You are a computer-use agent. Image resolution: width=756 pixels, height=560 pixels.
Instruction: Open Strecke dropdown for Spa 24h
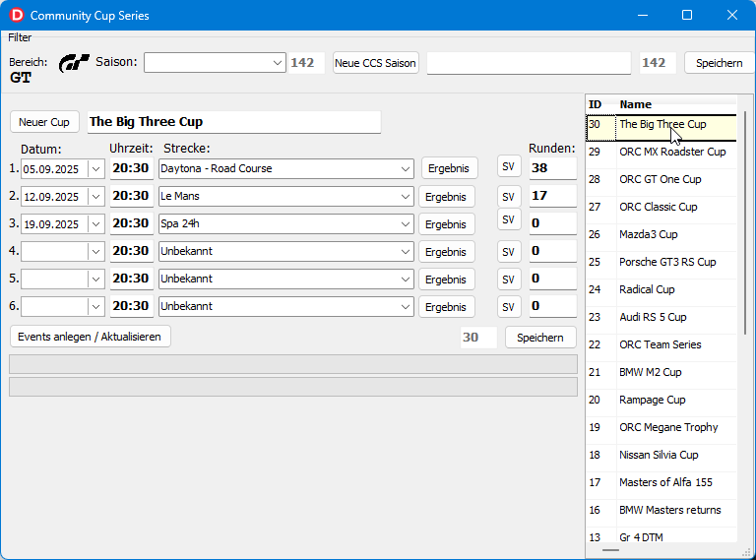(406, 223)
